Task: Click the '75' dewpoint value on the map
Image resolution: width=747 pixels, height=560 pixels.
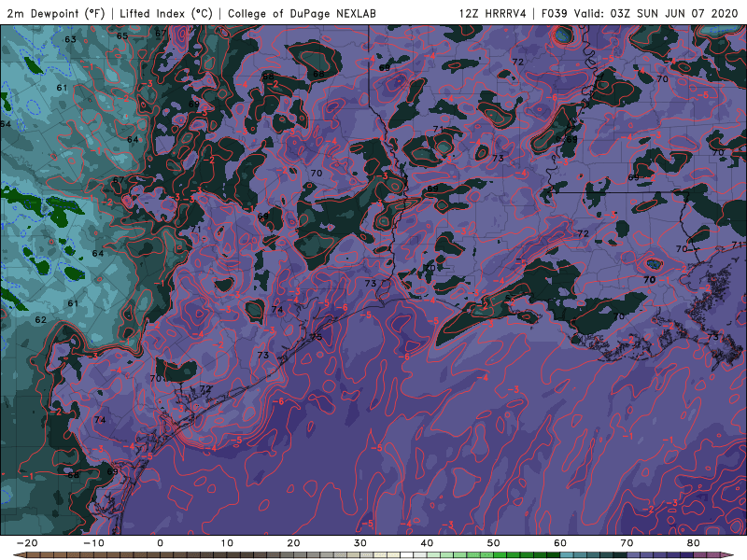Action: pos(317,337)
